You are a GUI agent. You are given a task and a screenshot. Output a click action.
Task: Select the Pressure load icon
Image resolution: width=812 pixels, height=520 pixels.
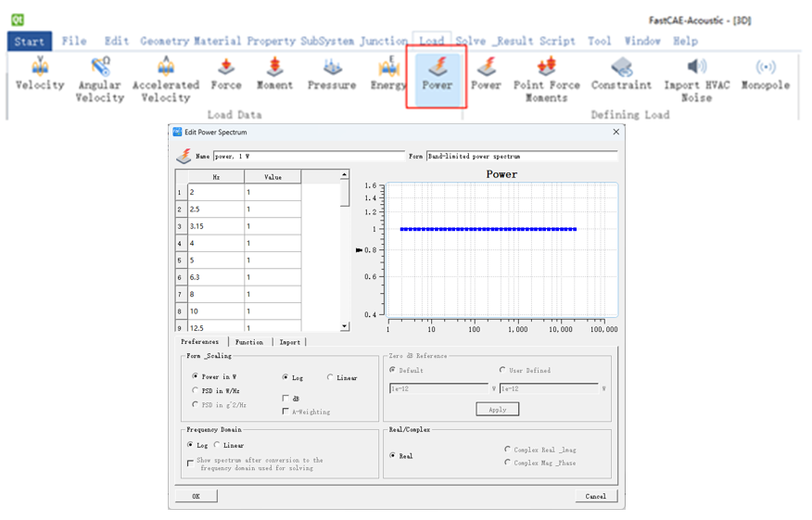tap(332, 68)
